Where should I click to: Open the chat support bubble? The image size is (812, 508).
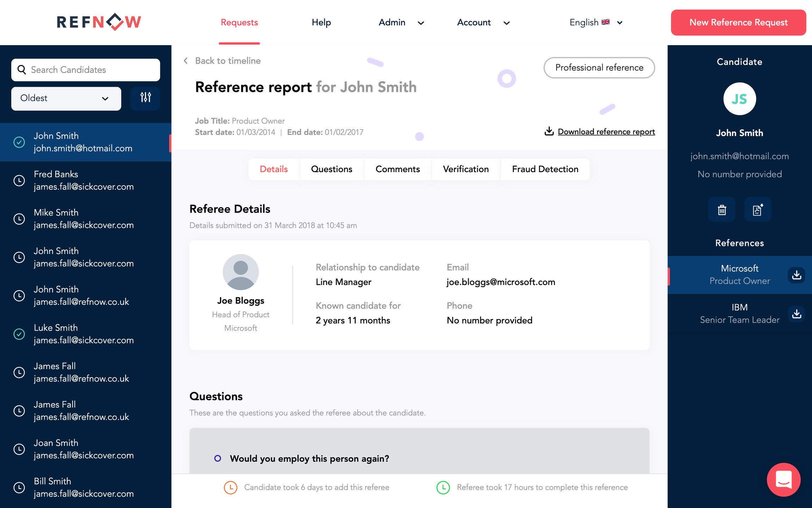pyautogui.click(x=783, y=479)
